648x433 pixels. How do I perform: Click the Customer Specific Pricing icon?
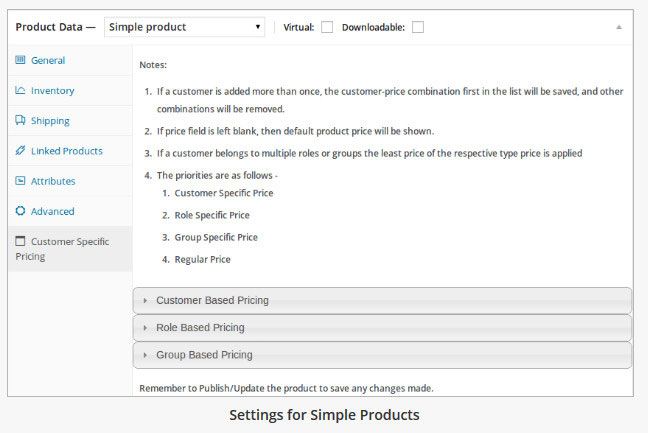click(20, 241)
